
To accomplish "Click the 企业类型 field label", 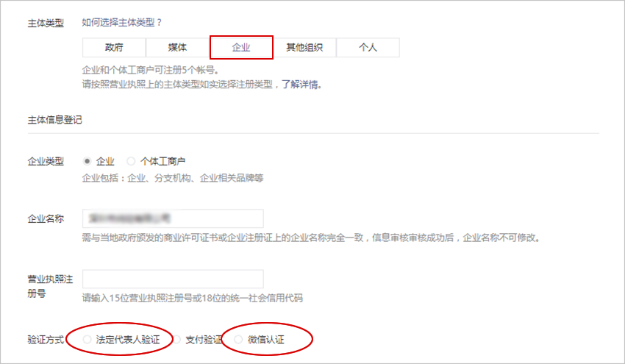I will [46, 162].
